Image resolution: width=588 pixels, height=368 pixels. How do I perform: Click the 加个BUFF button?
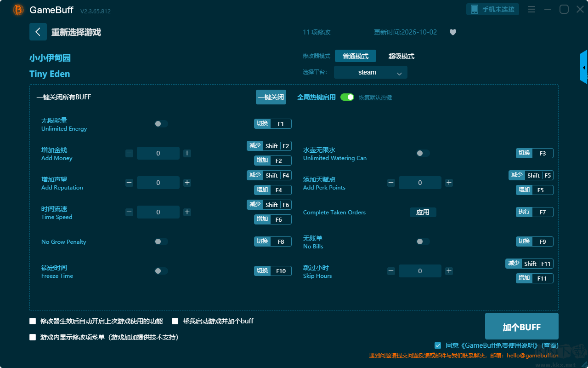tap(522, 327)
